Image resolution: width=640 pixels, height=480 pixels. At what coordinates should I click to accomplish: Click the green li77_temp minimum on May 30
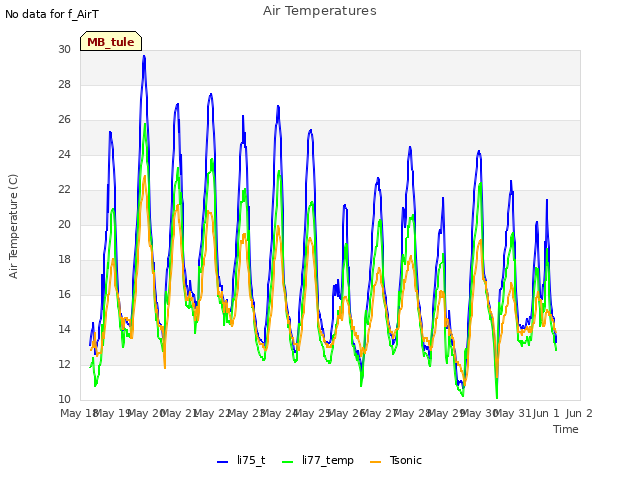pos(497,397)
